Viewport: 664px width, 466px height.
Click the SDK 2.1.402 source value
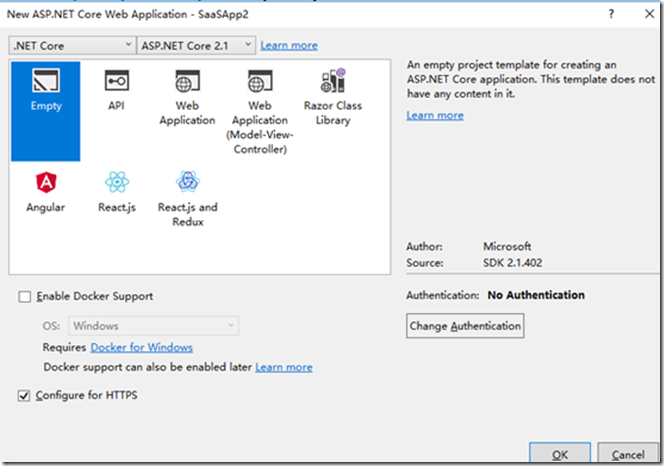(x=512, y=263)
